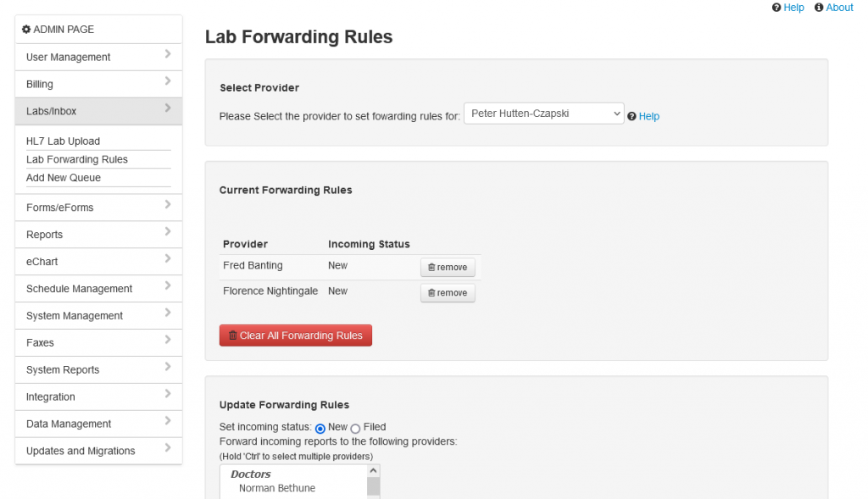Expand the User Management section

98,56
